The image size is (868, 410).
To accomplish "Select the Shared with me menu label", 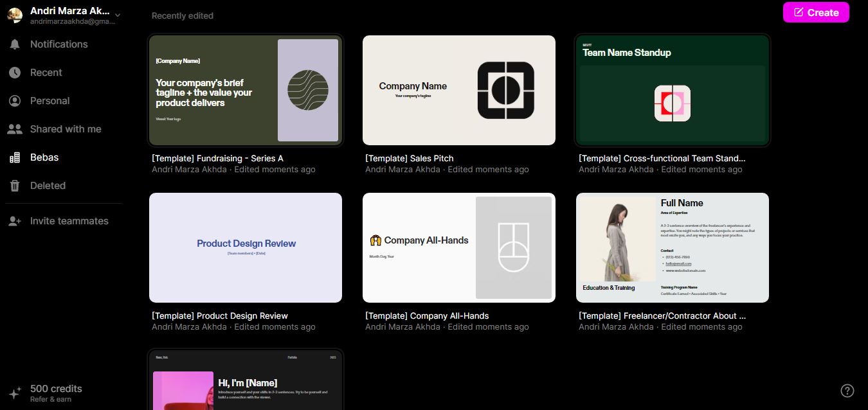I will click(66, 129).
